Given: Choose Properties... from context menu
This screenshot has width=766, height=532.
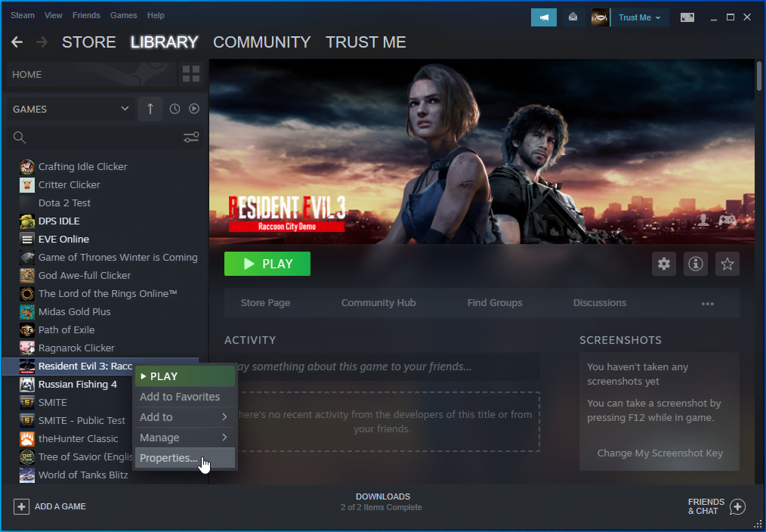Looking at the screenshot, I should coord(184,458).
